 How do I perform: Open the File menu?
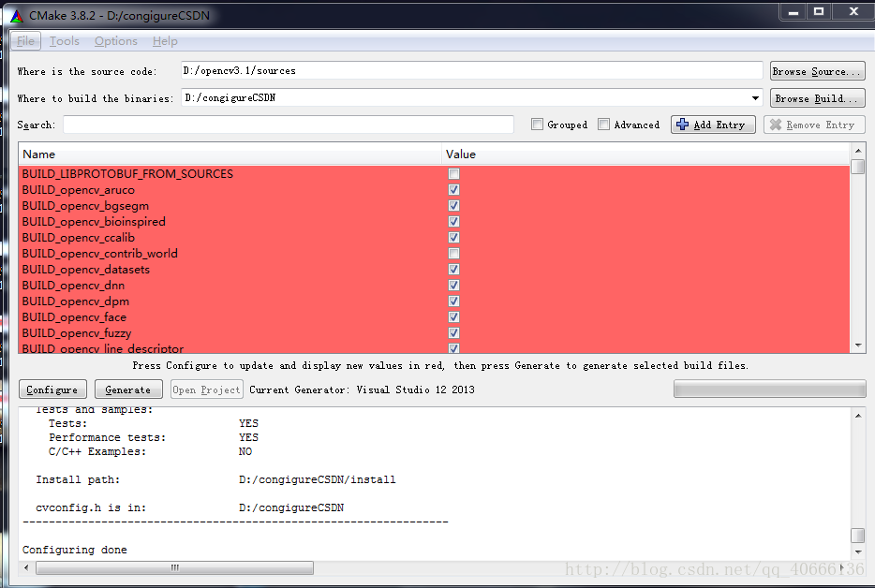25,41
